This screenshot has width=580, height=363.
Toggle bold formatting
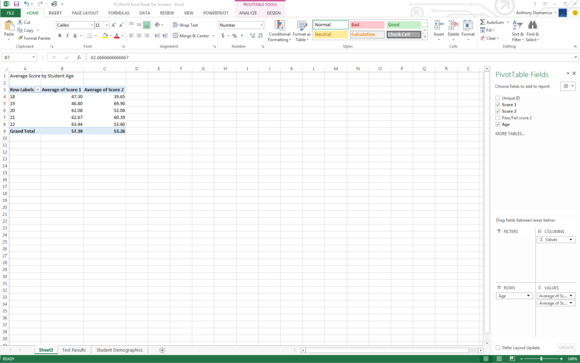(x=60, y=36)
